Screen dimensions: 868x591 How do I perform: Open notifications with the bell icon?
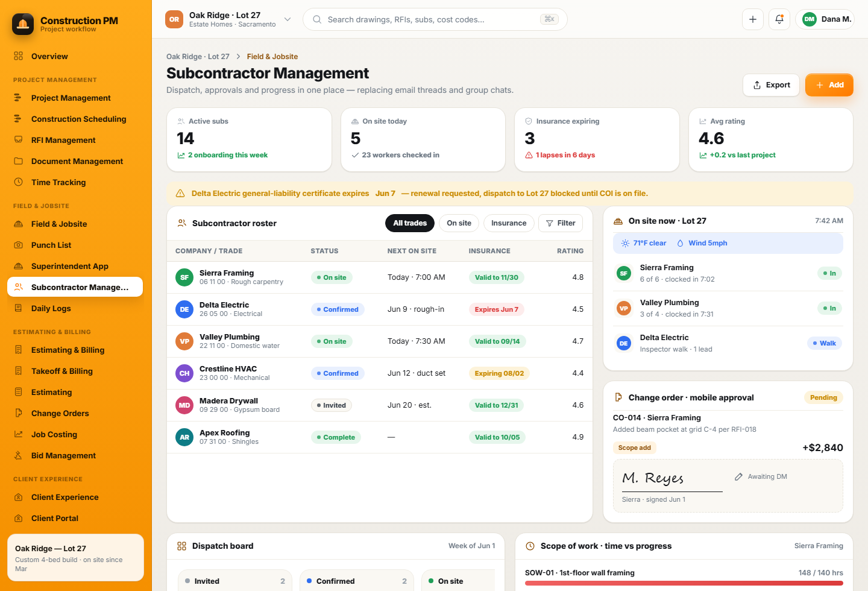pos(779,19)
